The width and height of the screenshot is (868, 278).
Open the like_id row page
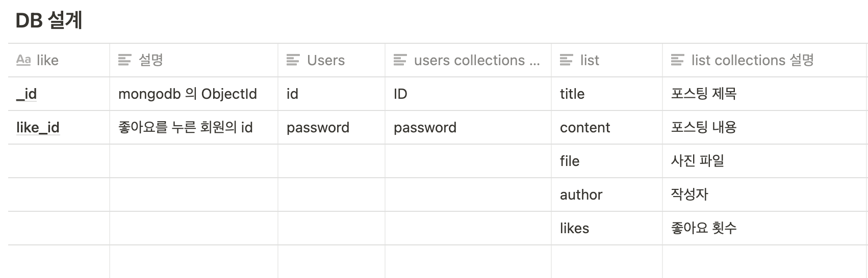(x=38, y=127)
